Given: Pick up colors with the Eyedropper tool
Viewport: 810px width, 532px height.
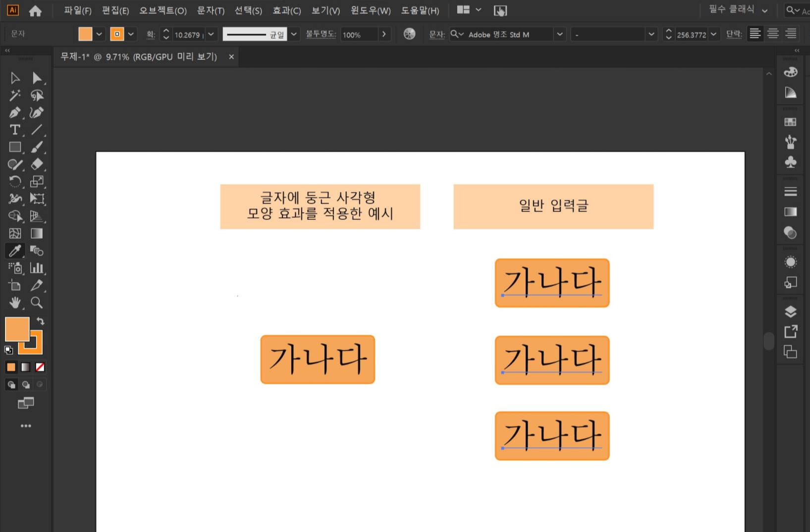Looking at the screenshot, I should [15, 251].
